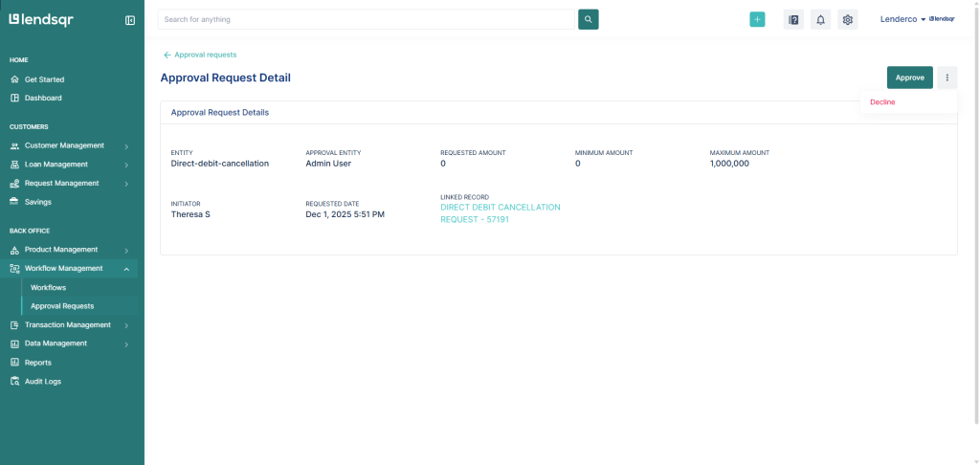Click the green plus quick-add icon
The image size is (980, 465).
click(x=757, y=19)
